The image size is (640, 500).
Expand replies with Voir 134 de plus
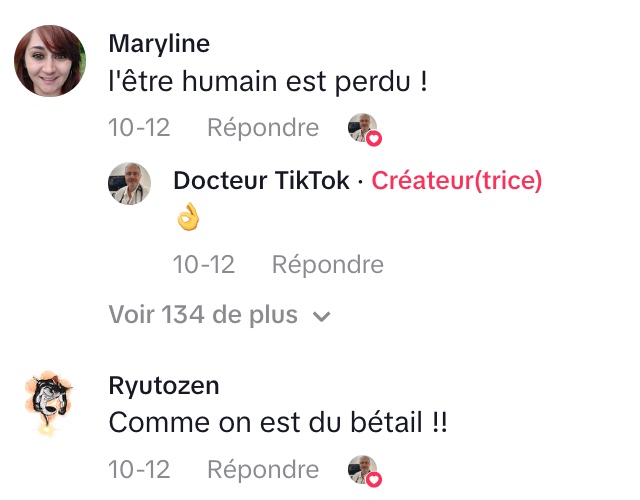click(x=203, y=315)
